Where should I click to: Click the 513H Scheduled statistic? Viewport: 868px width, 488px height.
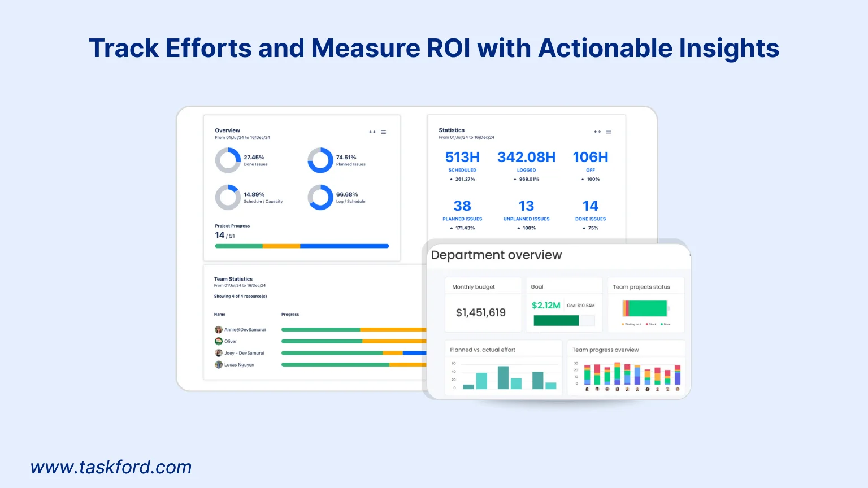(x=462, y=158)
